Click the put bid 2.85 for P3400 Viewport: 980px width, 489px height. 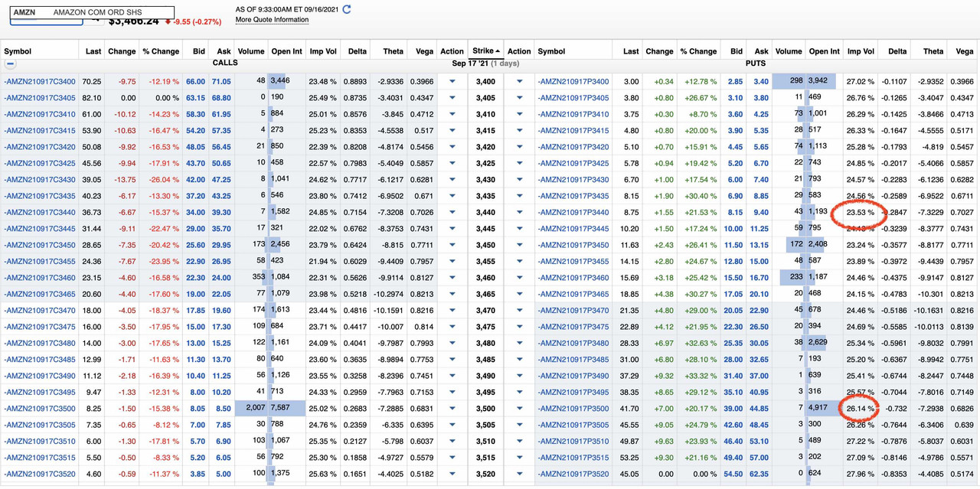735,81
